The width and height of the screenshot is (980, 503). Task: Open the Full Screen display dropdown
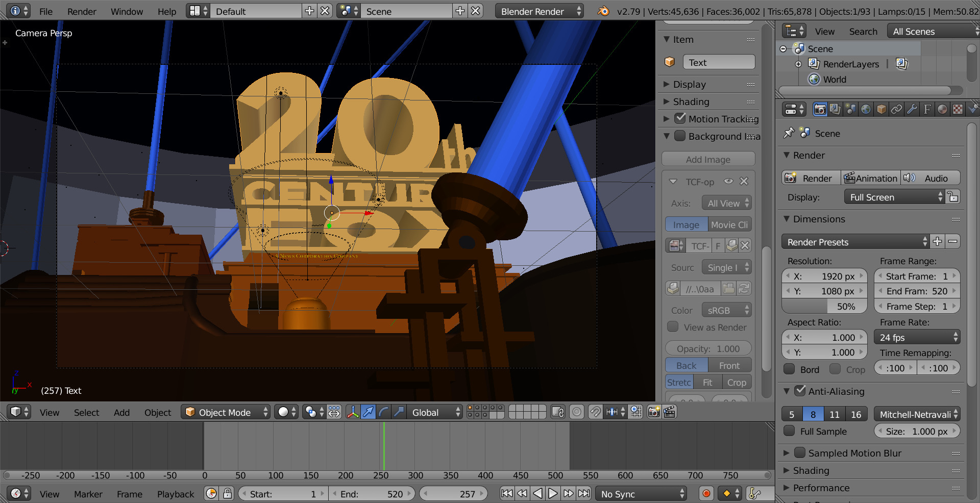895,197
